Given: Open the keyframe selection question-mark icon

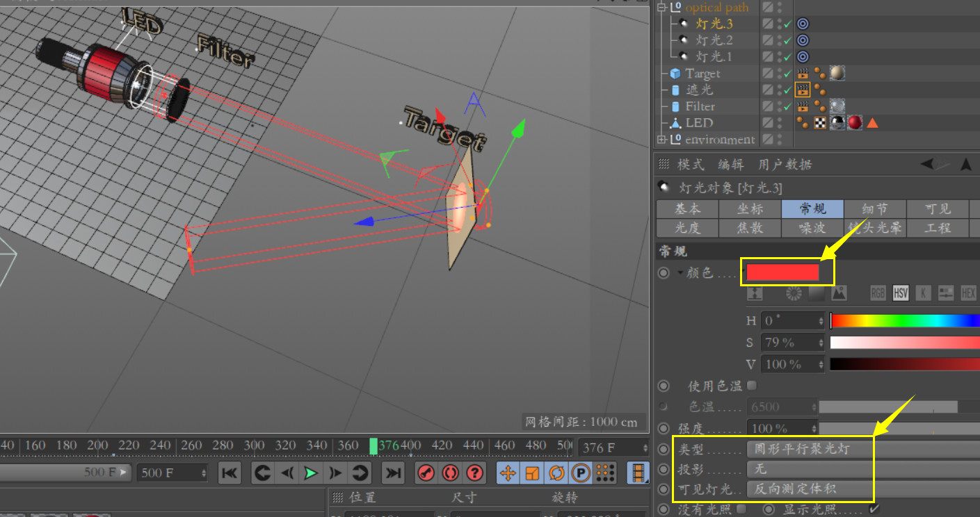Looking at the screenshot, I should 474,473.
